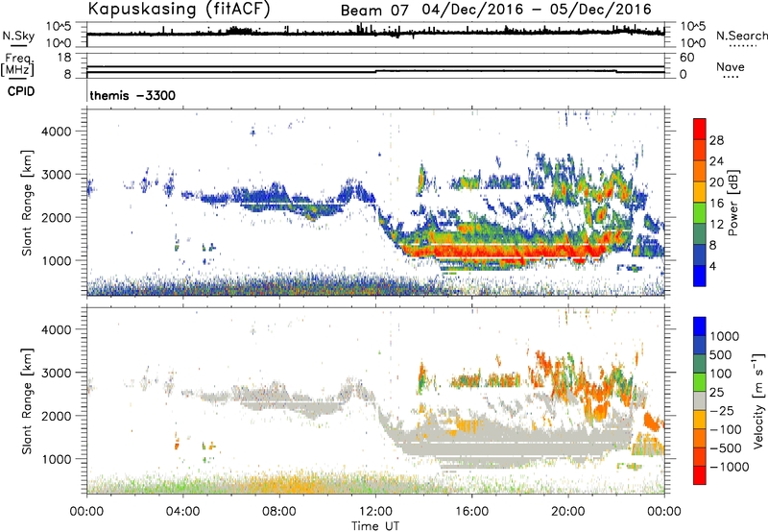Click the 4000 tick in the power panel
Image resolution: width=768 pixels, height=532 pixels.
pyautogui.click(x=57, y=132)
